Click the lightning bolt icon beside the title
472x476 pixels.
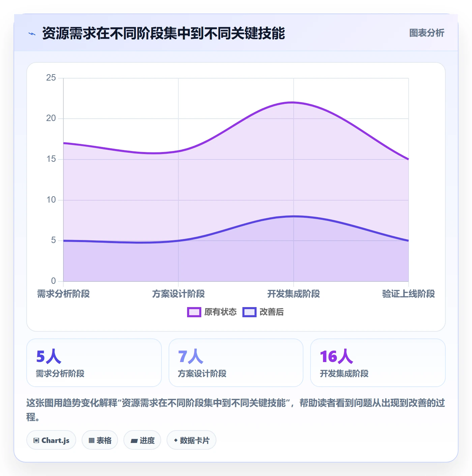click(32, 34)
